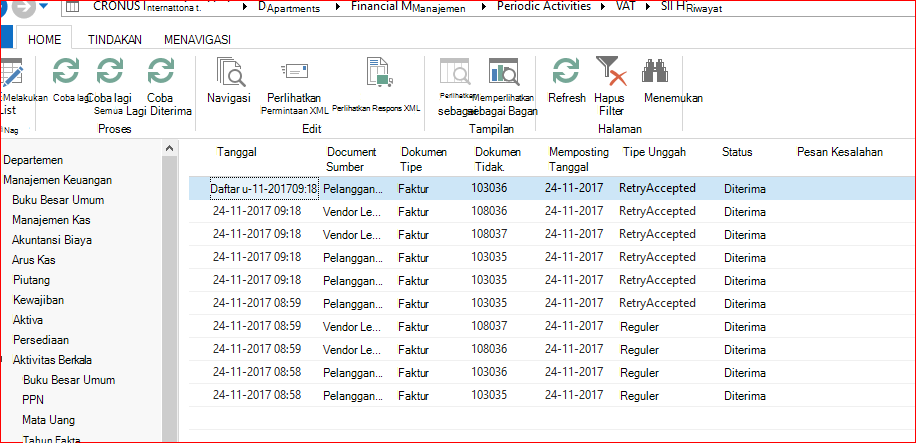916x443 pixels.
Task: Click the green Refresh icon
Action: pos(566,71)
